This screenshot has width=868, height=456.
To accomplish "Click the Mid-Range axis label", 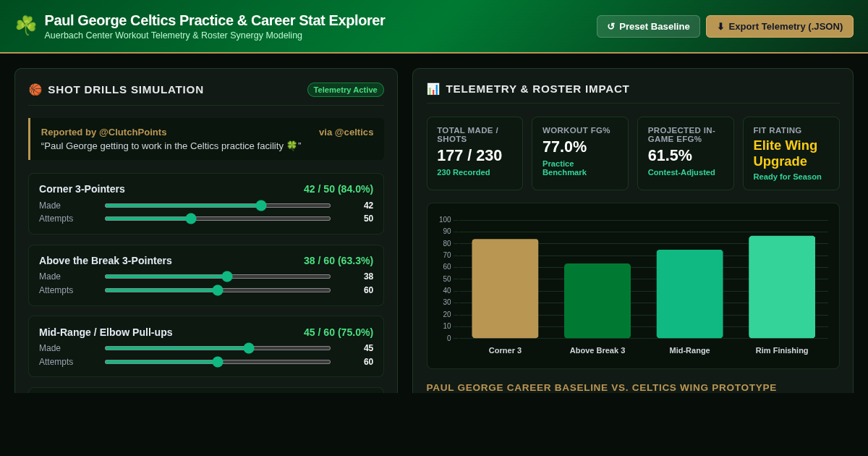I will 689,350.
